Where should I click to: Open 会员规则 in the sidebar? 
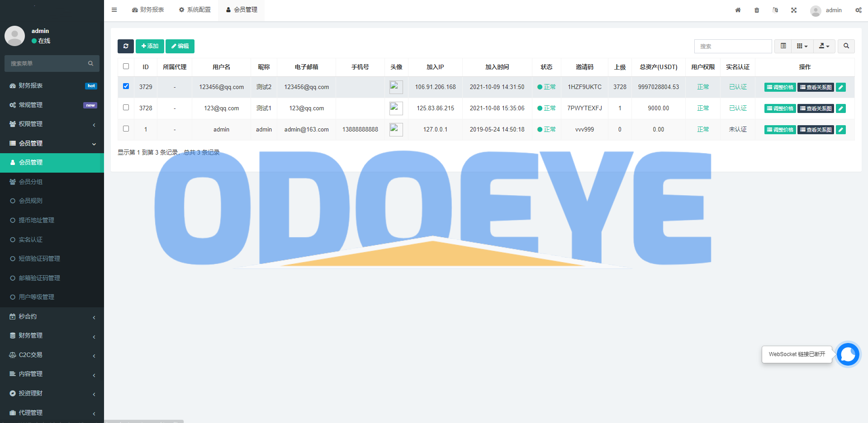(52, 201)
